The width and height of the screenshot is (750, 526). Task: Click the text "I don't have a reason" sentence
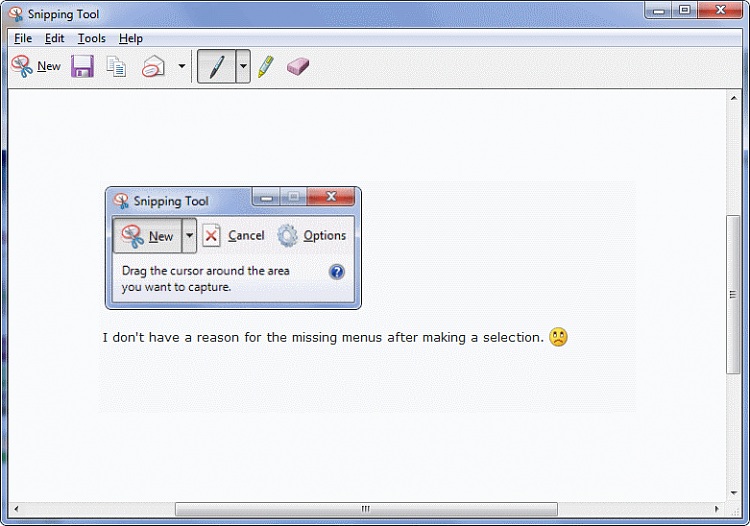coord(323,338)
